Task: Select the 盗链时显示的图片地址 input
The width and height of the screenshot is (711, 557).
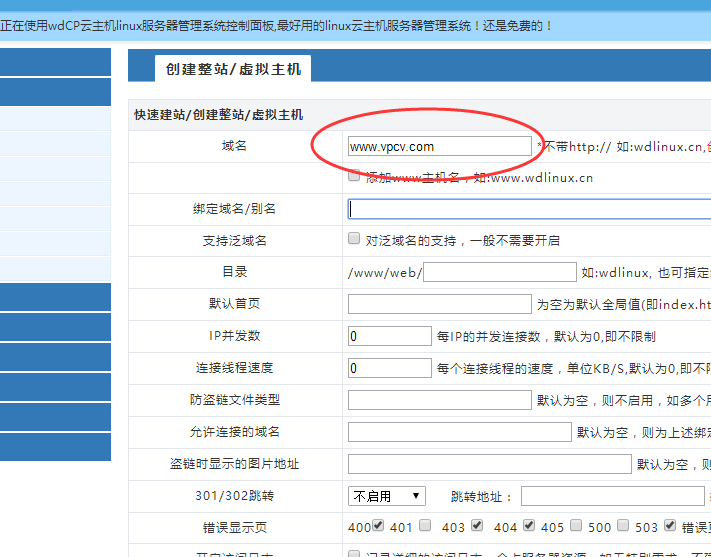Action: pos(489,464)
